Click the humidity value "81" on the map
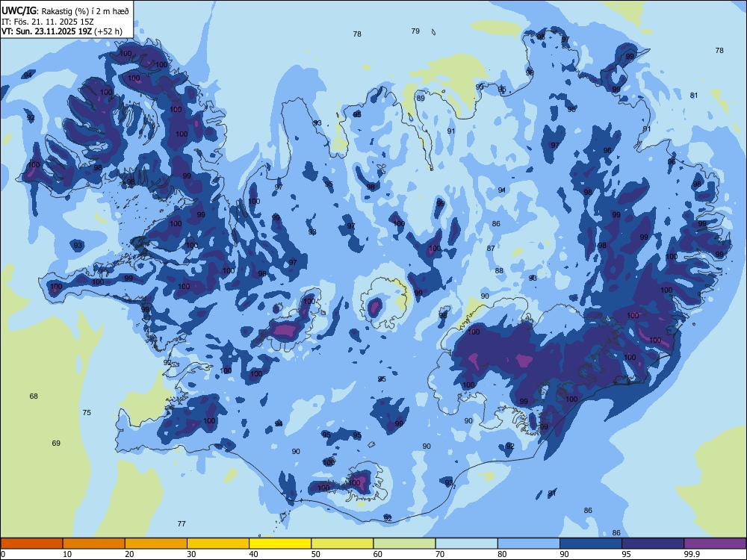 tap(694, 96)
